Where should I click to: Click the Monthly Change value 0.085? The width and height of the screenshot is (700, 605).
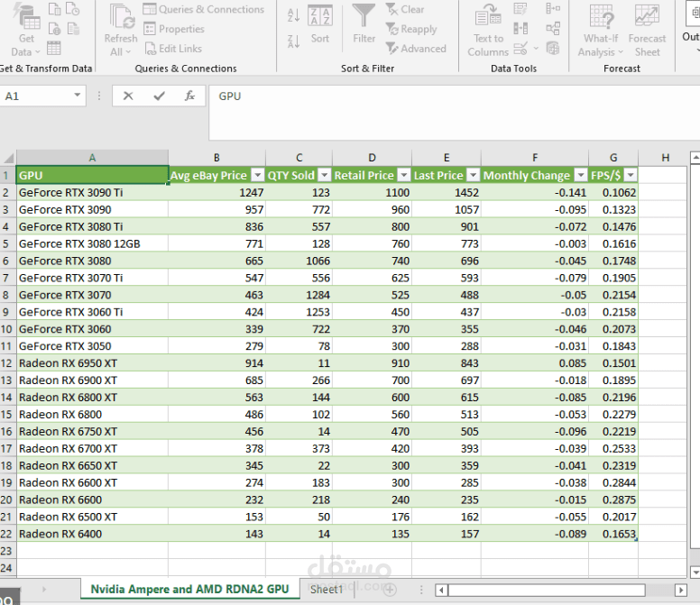tap(535, 363)
